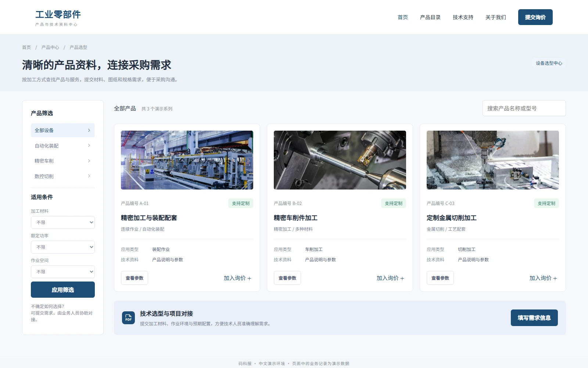Open product title 精密加工与装配配套
Screen dimensions: 588x368
pos(149,218)
